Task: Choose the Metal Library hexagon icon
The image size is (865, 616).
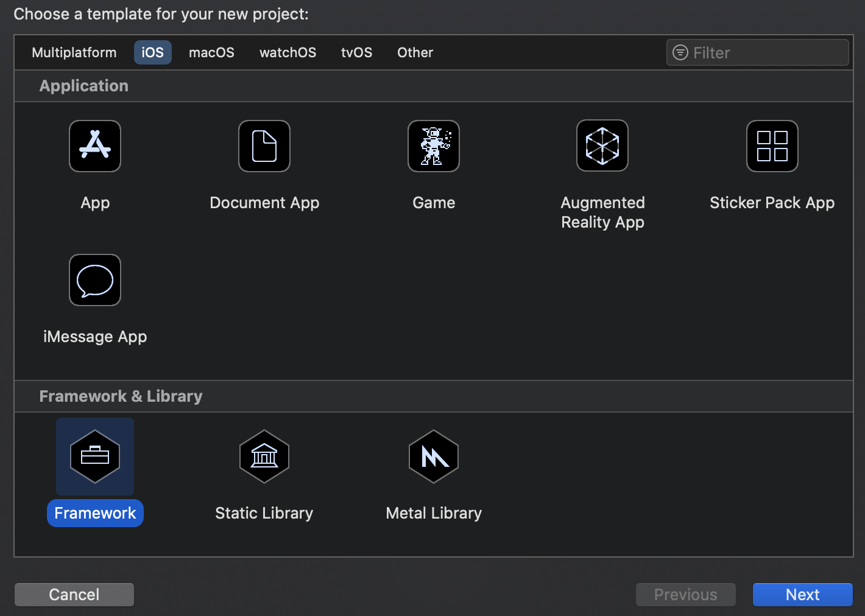Action: (434, 457)
